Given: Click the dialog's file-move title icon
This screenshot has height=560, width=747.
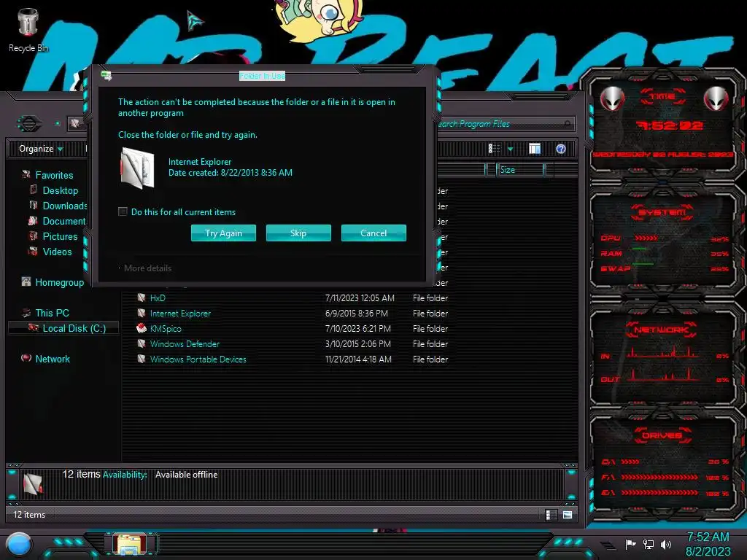Looking at the screenshot, I should 107,75.
